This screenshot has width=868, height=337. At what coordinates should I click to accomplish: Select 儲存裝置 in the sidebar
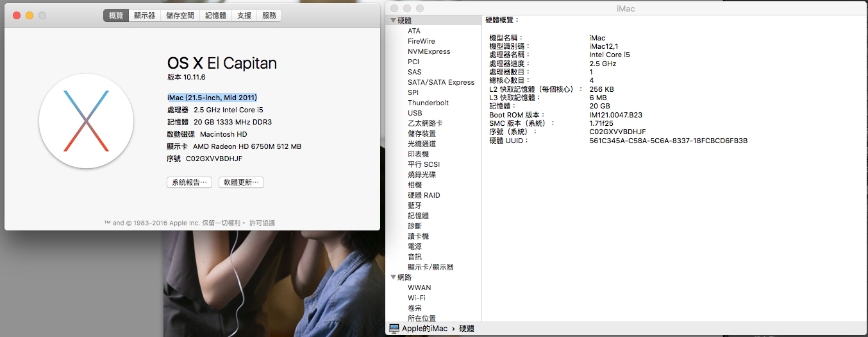(422, 134)
